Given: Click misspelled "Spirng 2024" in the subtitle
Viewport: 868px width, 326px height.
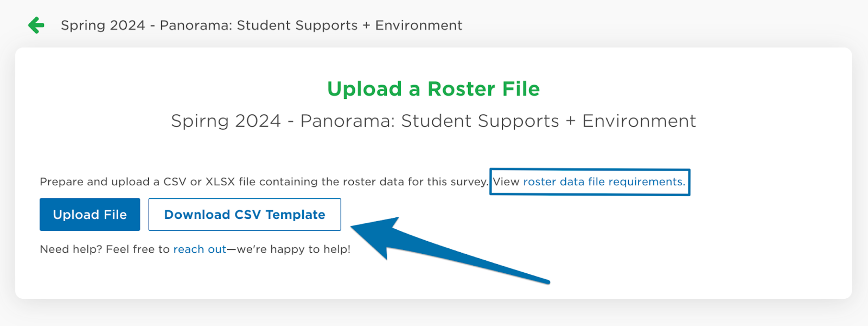Looking at the screenshot, I should point(226,121).
